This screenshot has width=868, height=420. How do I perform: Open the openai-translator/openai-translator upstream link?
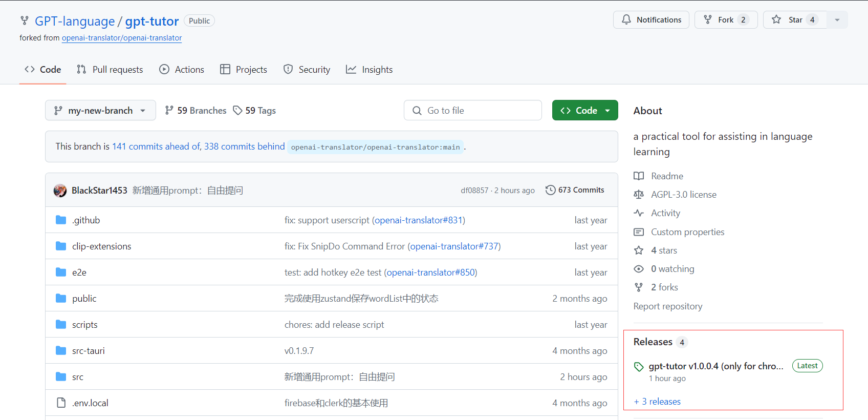122,38
